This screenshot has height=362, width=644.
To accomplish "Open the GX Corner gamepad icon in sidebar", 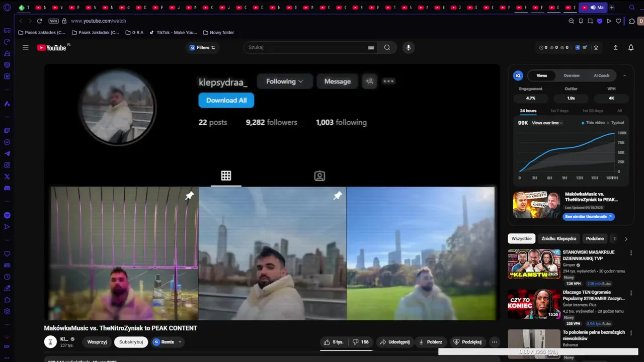I will (7, 31).
